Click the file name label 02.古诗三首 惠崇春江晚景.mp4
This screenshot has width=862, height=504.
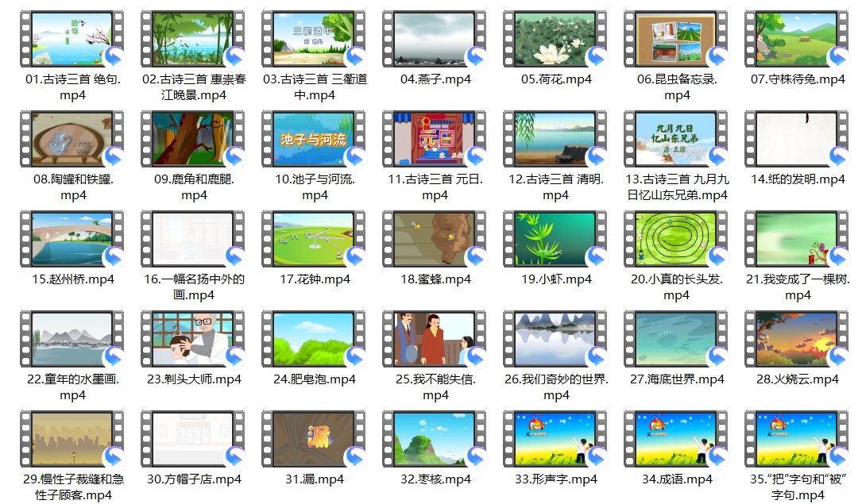click(x=194, y=87)
